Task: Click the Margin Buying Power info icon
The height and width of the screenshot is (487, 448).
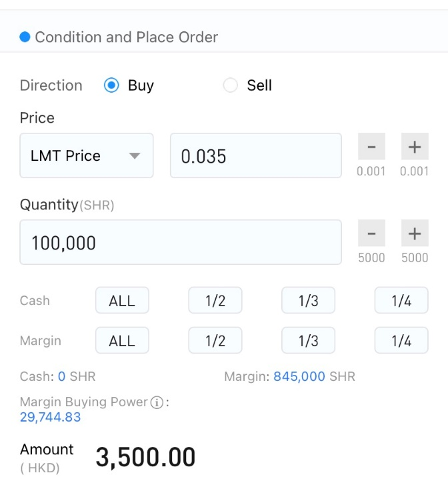Action: click(x=157, y=402)
